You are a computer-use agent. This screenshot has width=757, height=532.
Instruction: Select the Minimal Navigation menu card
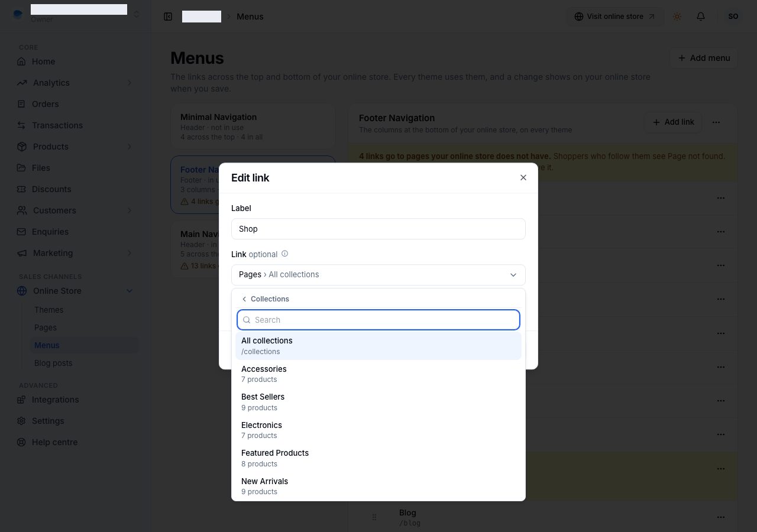pyautogui.click(x=253, y=126)
